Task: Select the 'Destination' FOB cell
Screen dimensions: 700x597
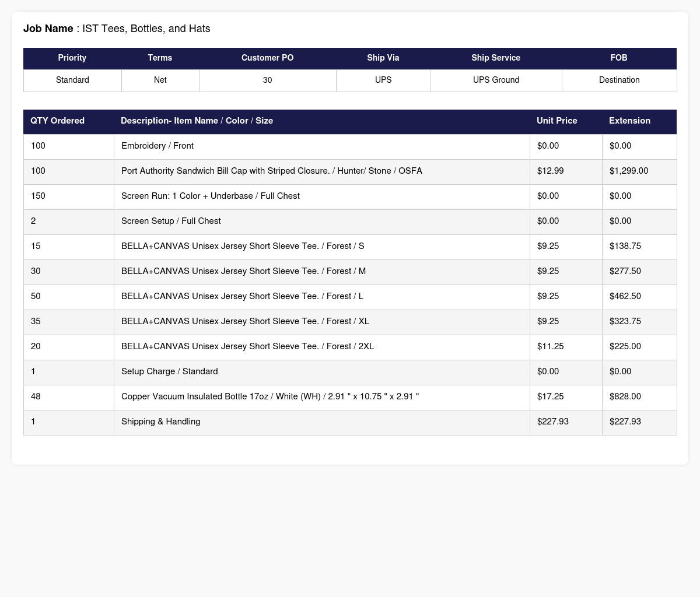Action: point(619,80)
